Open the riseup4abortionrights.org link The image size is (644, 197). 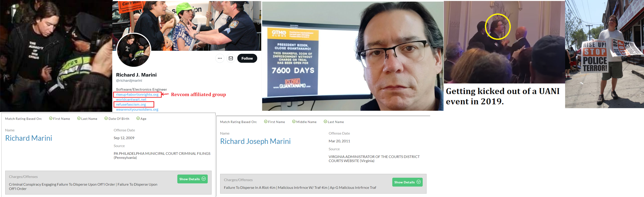137,94
